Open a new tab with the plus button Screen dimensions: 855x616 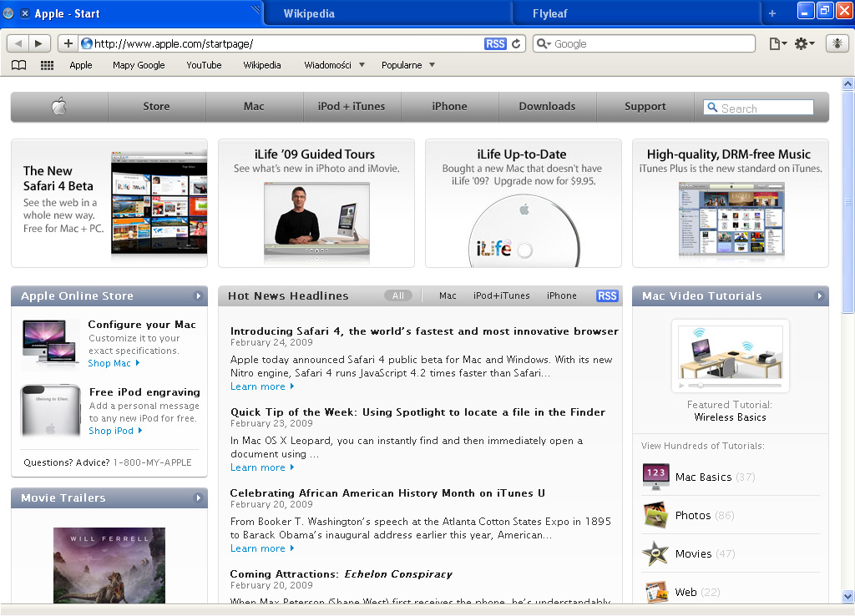point(772,13)
